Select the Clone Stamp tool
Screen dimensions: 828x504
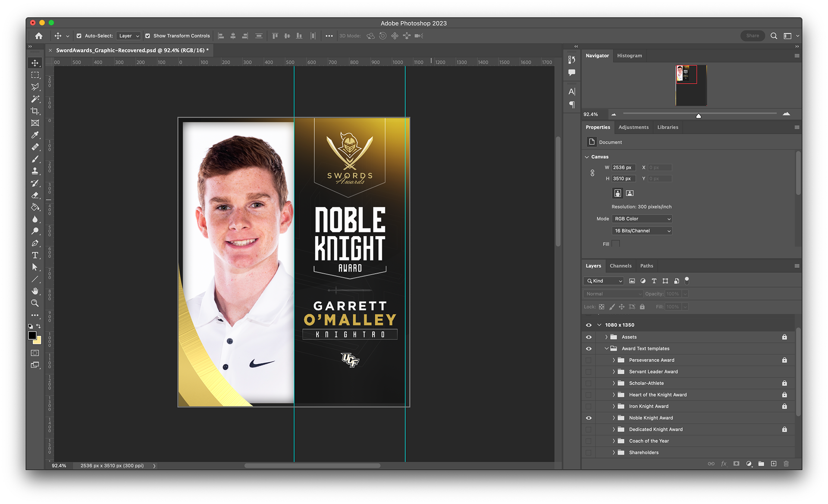(x=35, y=171)
